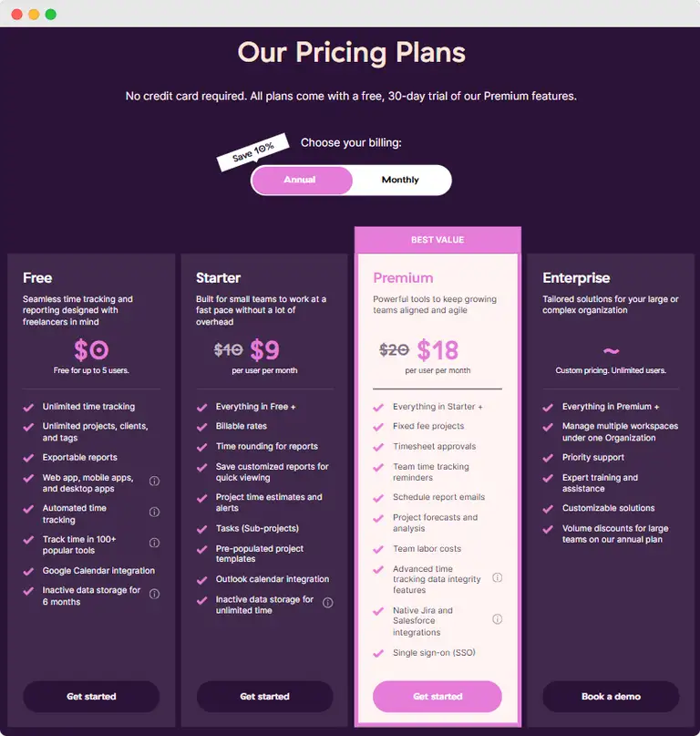Click the green macOS maximize window button
The height and width of the screenshot is (736, 700).
(x=51, y=15)
